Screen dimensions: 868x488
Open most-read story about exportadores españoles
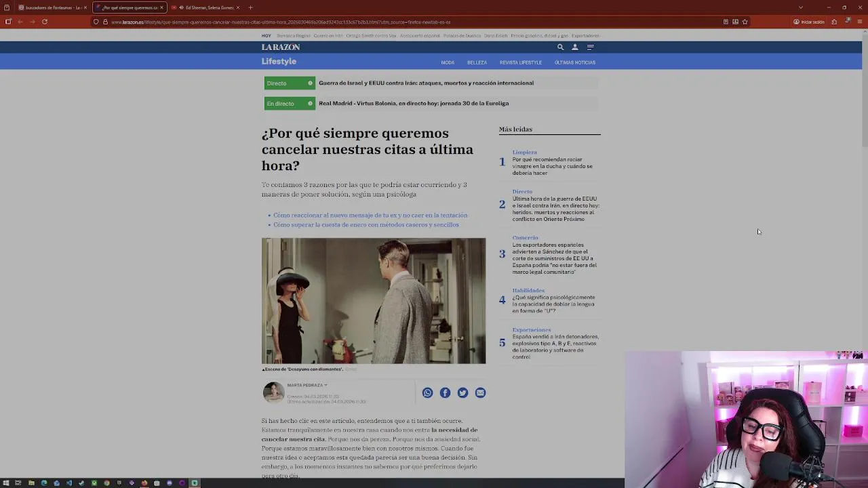tap(554, 258)
